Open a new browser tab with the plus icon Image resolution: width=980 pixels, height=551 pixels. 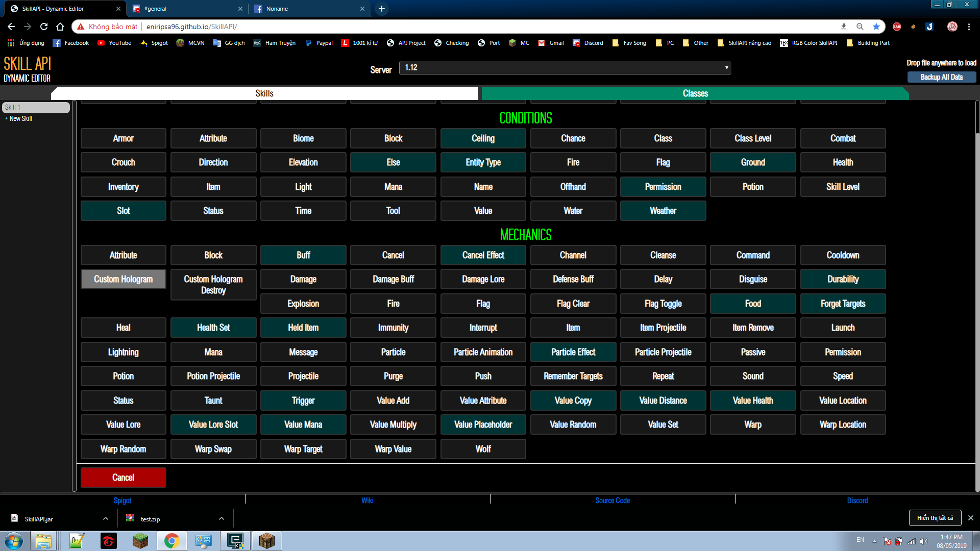click(x=381, y=9)
